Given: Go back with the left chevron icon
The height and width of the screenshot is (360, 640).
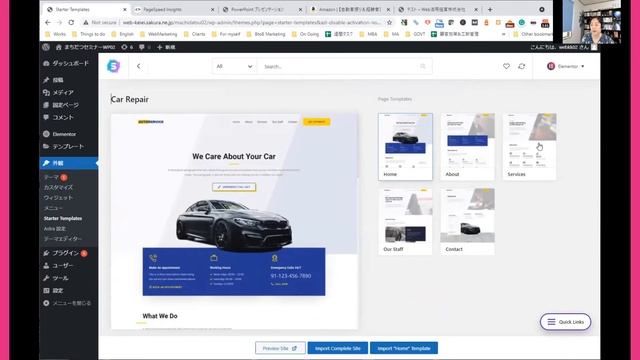Looking at the screenshot, I should click(138, 66).
